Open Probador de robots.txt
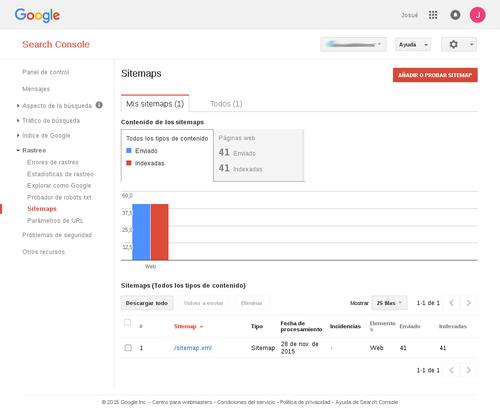 (x=59, y=197)
